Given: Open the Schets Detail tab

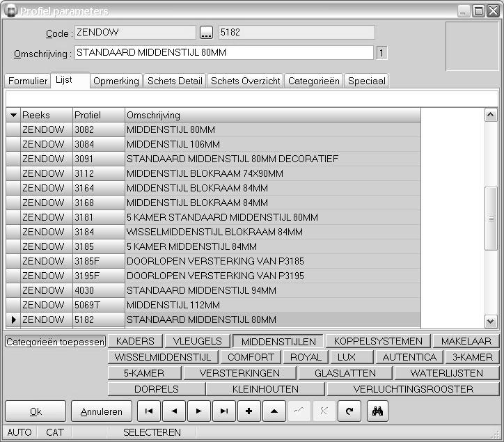Looking at the screenshot, I should (175, 81).
